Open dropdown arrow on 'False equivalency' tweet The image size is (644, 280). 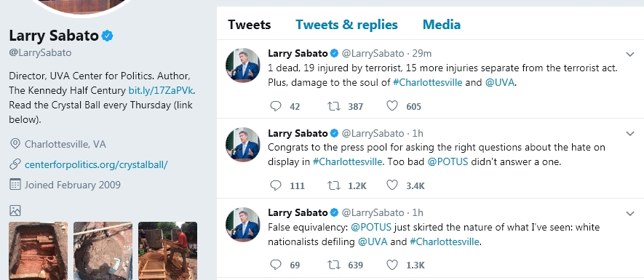coord(629,213)
